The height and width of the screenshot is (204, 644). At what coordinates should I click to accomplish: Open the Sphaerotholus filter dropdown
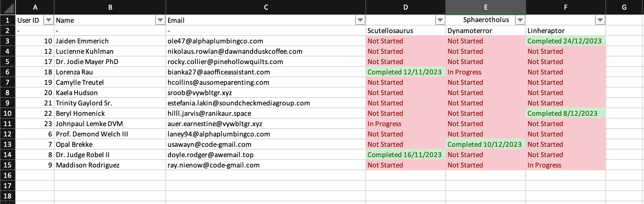tap(520, 20)
